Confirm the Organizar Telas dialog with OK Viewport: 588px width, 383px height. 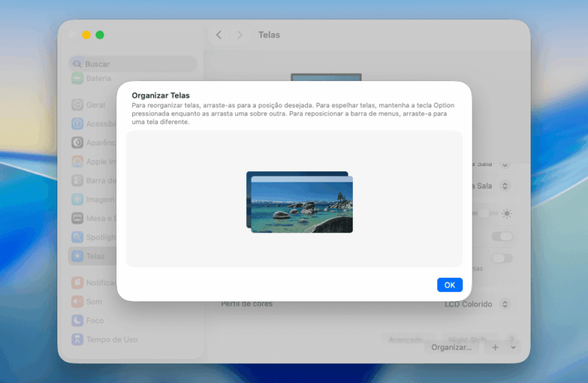[450, 284]
